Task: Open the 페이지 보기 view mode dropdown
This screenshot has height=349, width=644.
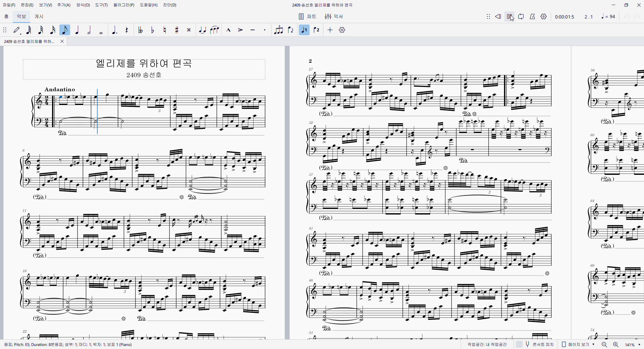Action: [x=578, y=344]
